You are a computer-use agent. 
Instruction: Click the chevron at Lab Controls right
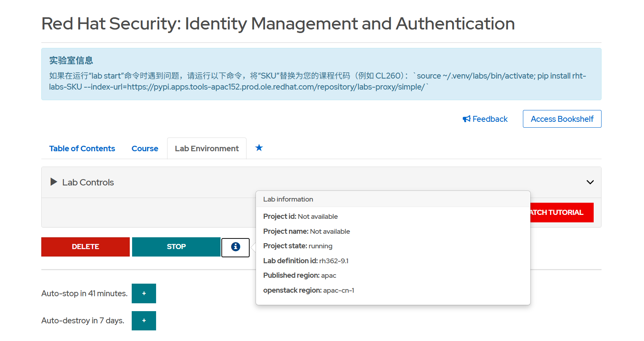point(590,182)
